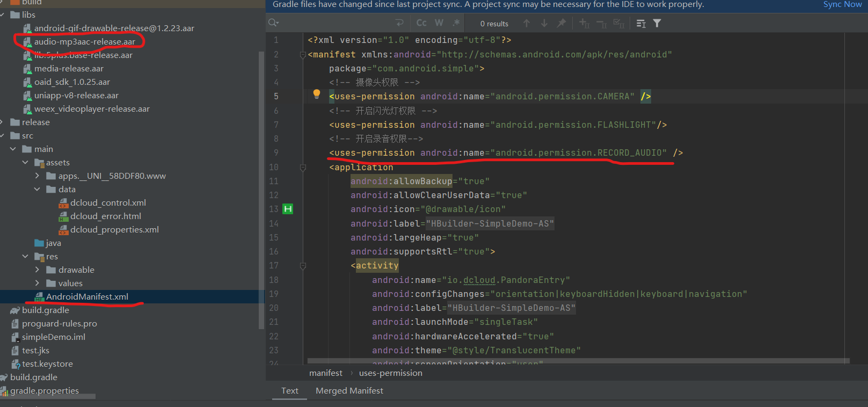
Task: Toggle Match Case (Cc) search option
Action: click(421, 23)
